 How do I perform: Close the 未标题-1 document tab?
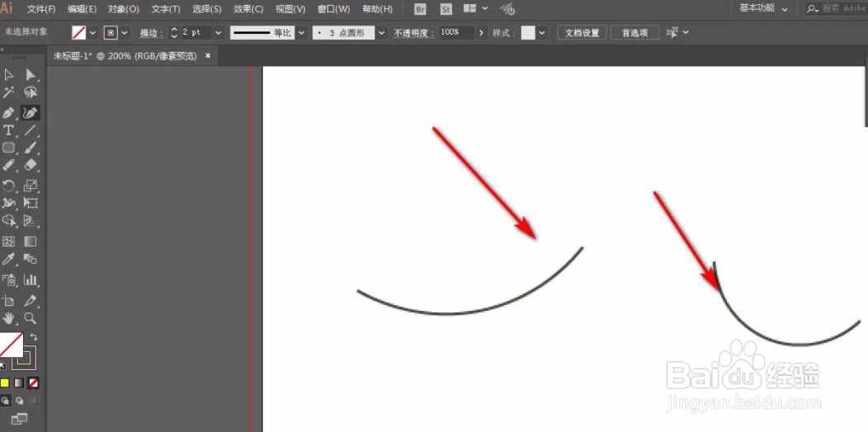(208, 56)
